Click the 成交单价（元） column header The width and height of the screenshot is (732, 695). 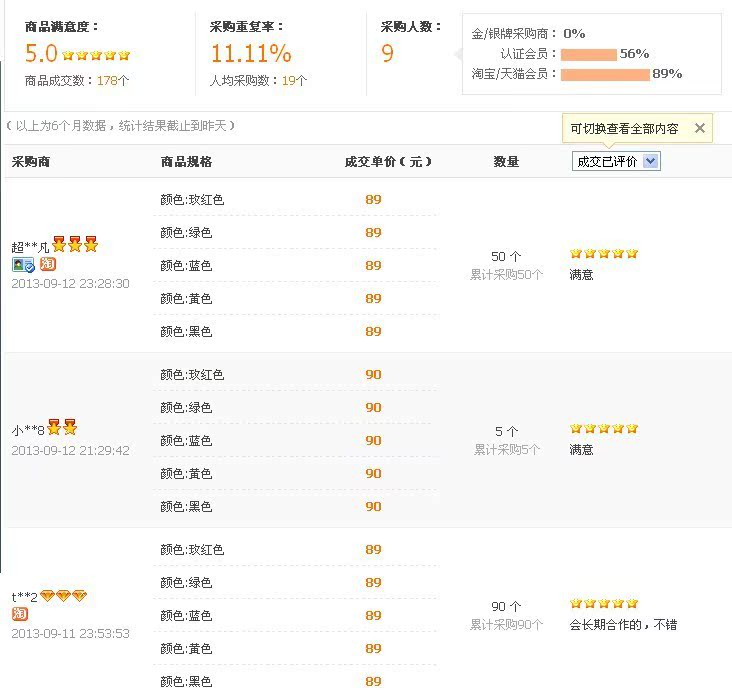pyautogui.click(x=388, y=161)
